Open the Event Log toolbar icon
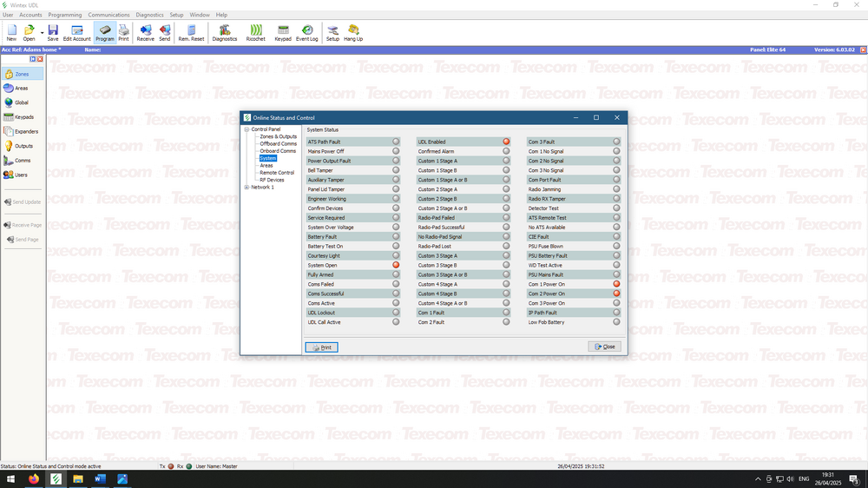The height and width of the screenshot is (488, 868). tap(306, 33)
